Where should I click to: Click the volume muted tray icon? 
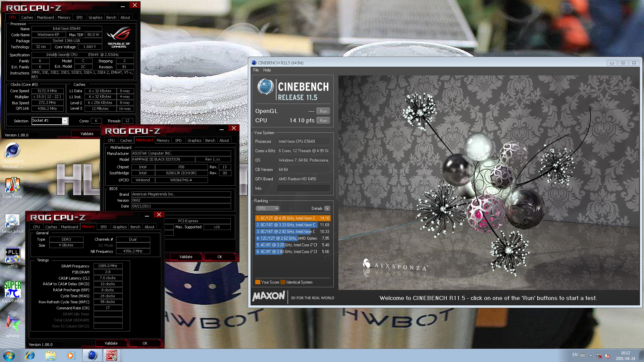(607, 356)
